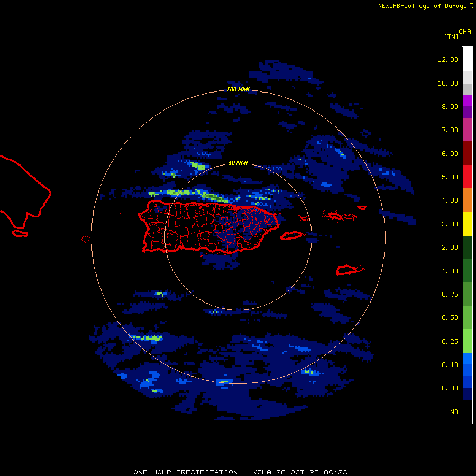
Task: Click the OHA product label above legend
Action: [465, 32]
